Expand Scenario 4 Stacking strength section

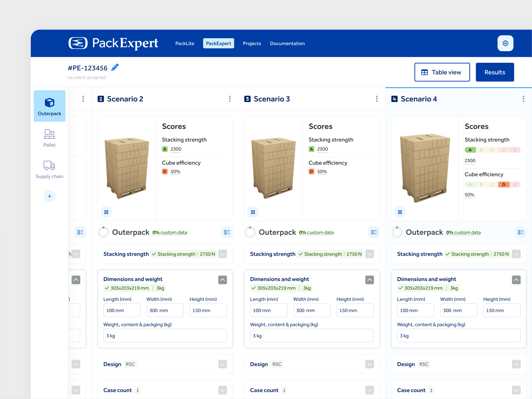click(x=516, y=254)
